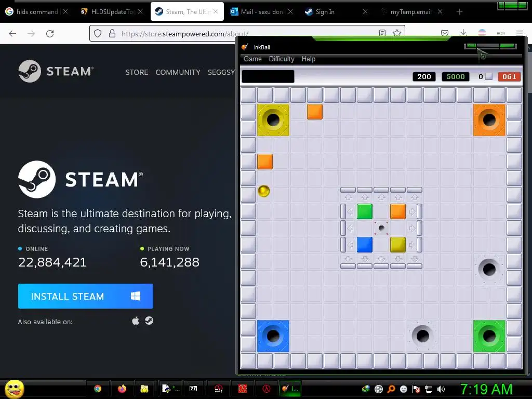Click the yellow block in the center cage
Screen dimensions: 532x399
click(x=398, y=245)
